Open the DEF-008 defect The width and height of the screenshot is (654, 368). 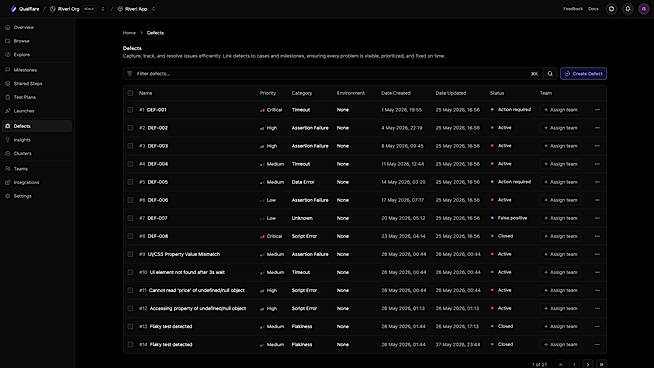pyautogui.click(x=158, y=236)
